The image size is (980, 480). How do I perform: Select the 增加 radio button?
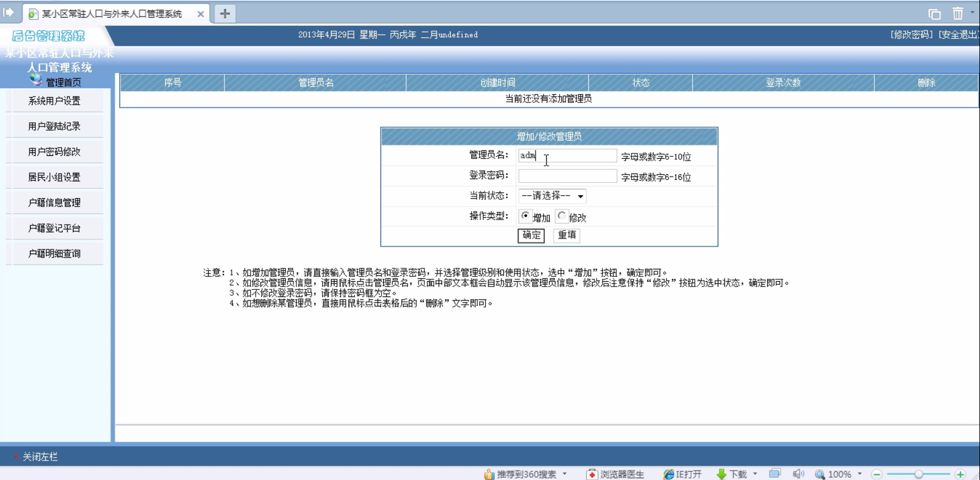pos(525,216)
